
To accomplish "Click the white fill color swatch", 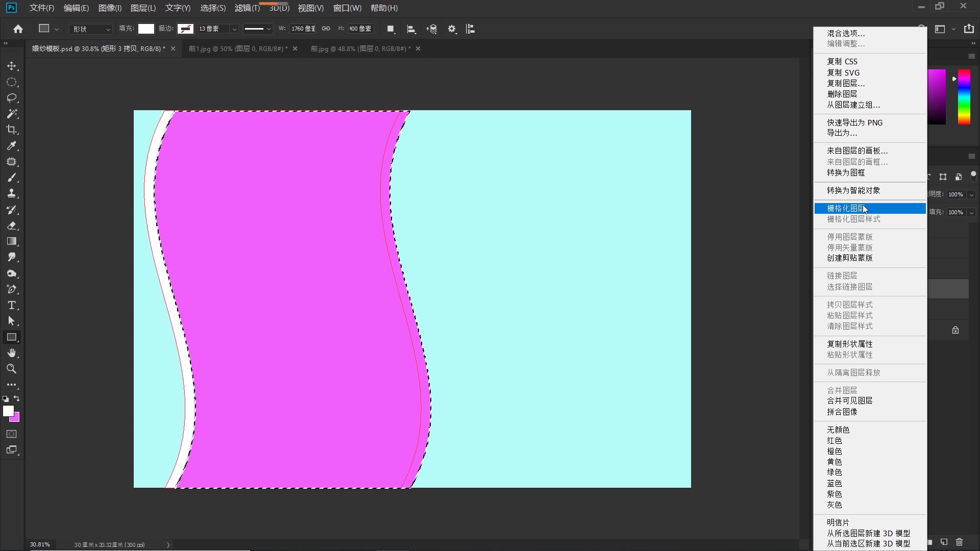I will click(146, 29).
